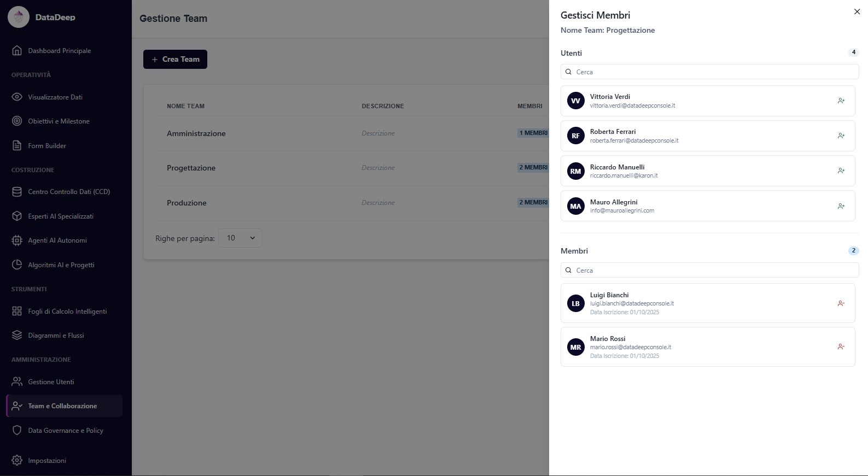868x476 pixels.
Task: Click the Centro Controllo Dati database icon
Action: pos(17,192)
